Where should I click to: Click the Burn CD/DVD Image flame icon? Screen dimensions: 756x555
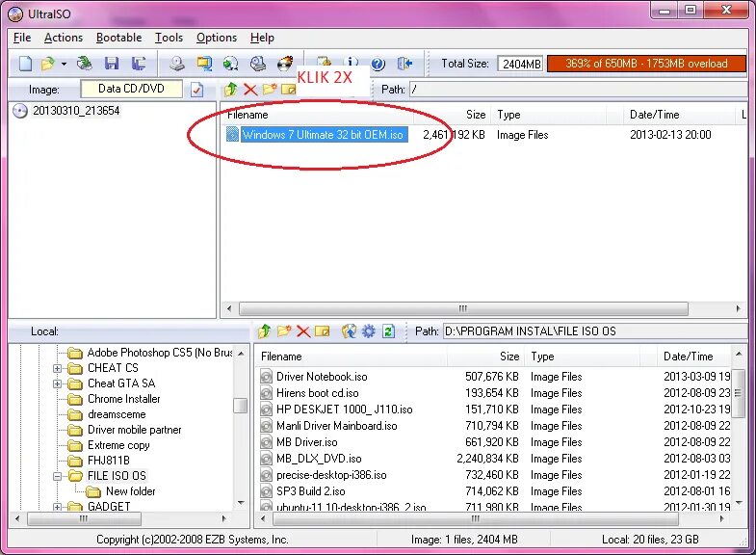(285, 64)
